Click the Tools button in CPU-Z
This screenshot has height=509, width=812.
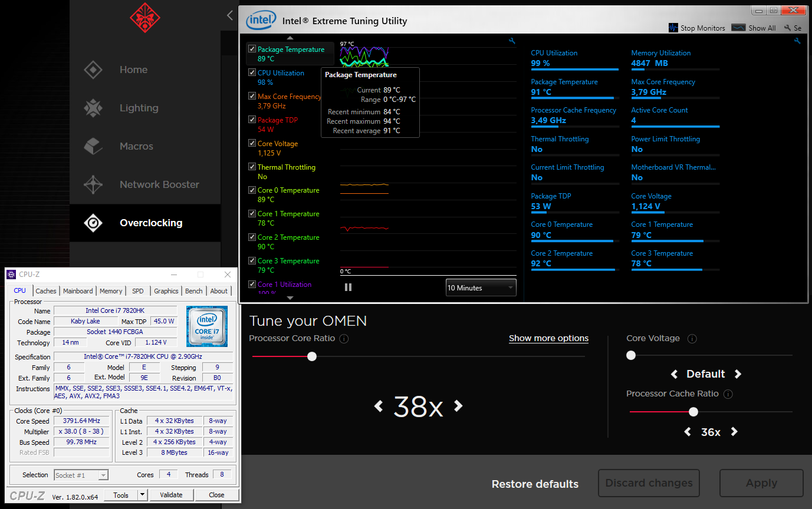[121, 495]
